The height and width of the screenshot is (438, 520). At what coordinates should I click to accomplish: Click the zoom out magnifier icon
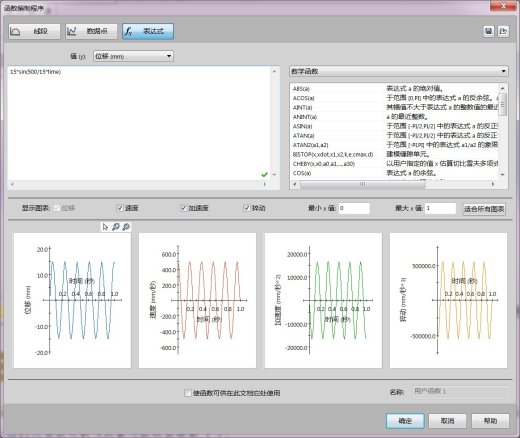tap(126, 227)
